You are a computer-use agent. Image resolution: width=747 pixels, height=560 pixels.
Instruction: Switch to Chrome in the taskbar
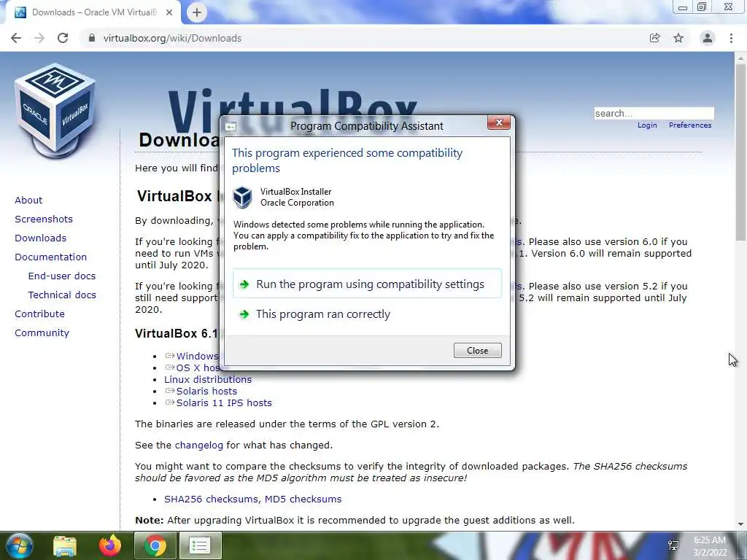155,545
